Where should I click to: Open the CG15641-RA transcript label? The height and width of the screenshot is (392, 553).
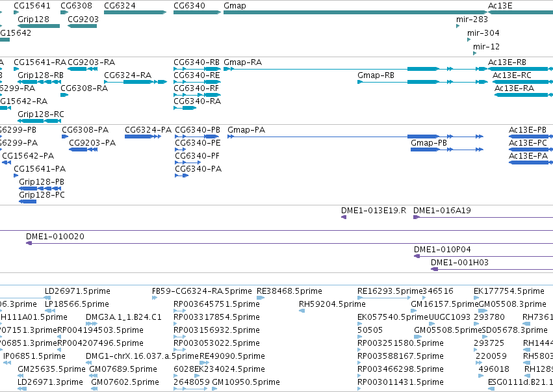(x=40, y=62)
